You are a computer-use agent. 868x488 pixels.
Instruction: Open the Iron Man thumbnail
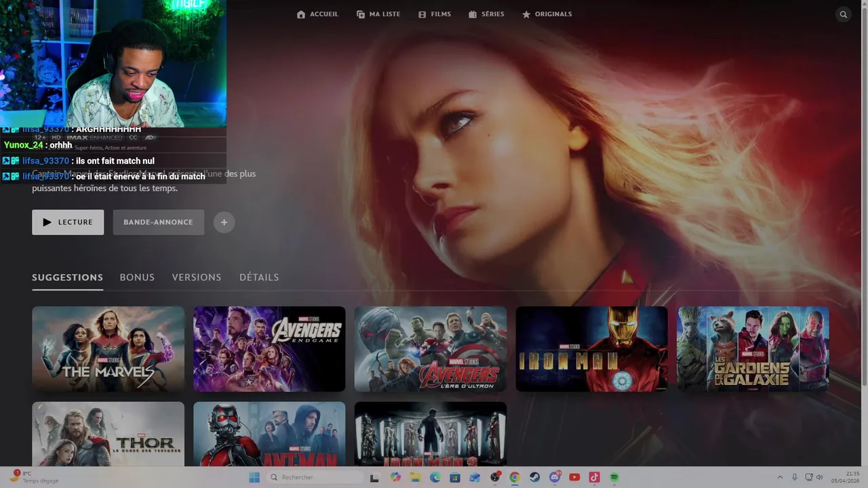click(x=592, y=349)
